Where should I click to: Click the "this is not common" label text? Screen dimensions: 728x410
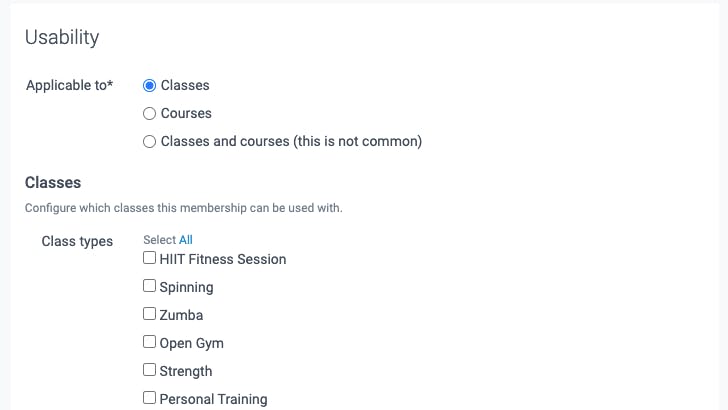click(357, 141)
